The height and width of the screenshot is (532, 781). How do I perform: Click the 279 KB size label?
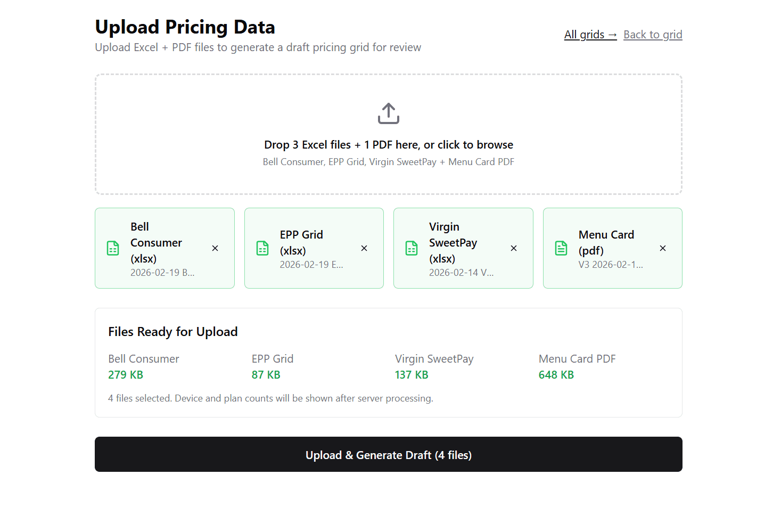tap(126, 374)
